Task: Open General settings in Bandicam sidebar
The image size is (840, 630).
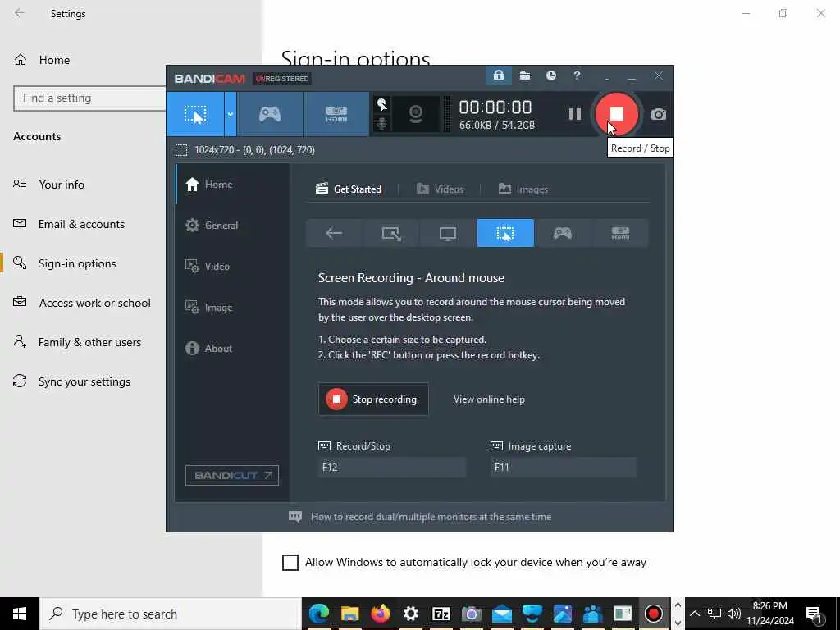Action: coord(231,225)
